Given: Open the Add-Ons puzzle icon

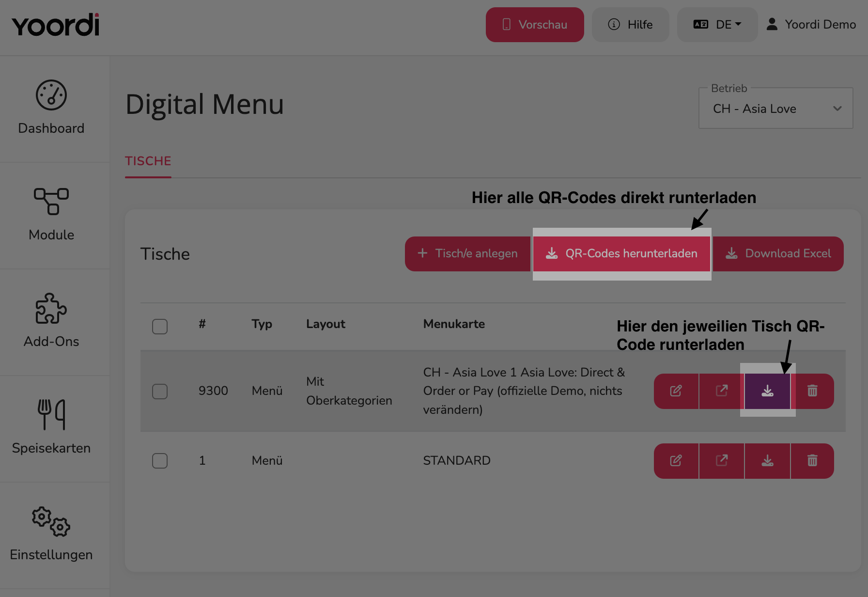Looking at the screenshot, I should click(x=51, y=308).
